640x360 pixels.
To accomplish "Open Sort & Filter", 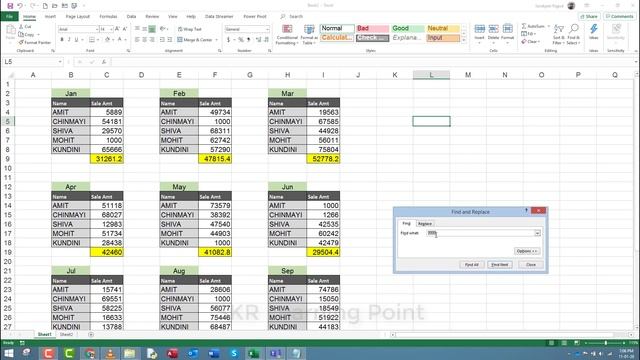I will click(558, 34).
